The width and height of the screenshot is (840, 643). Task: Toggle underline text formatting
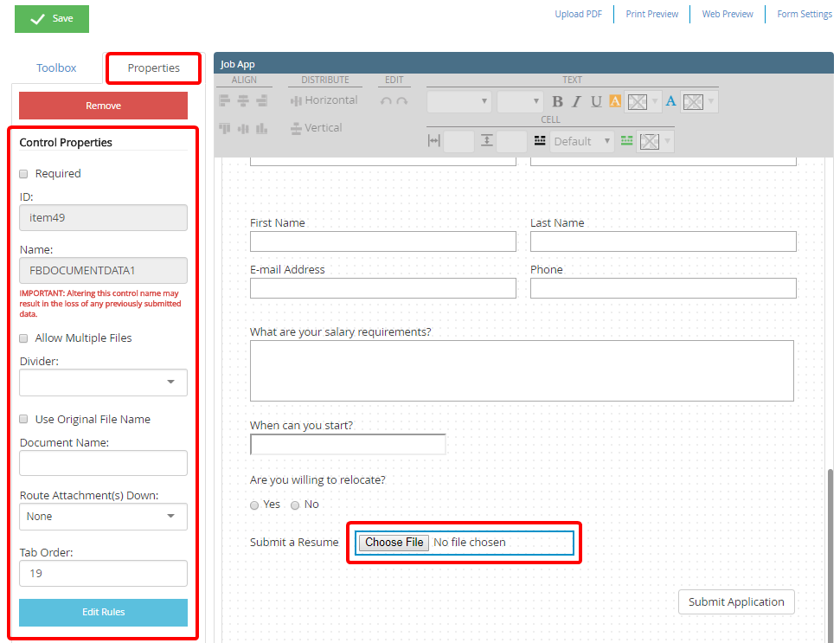(x=596, y=101)
